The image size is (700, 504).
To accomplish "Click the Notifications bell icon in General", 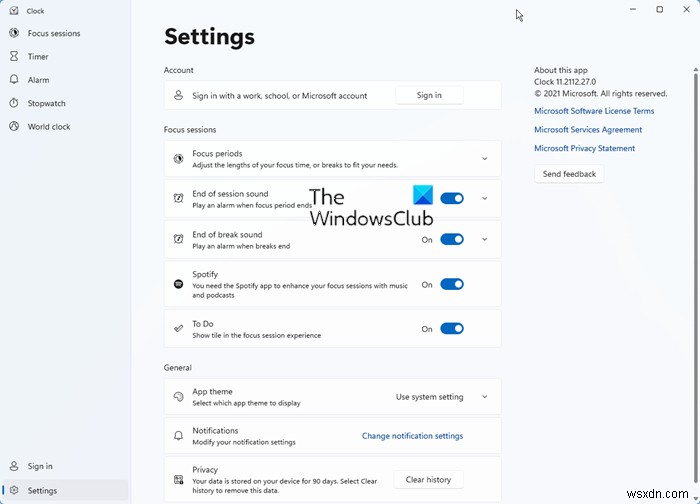I will 178,436.
